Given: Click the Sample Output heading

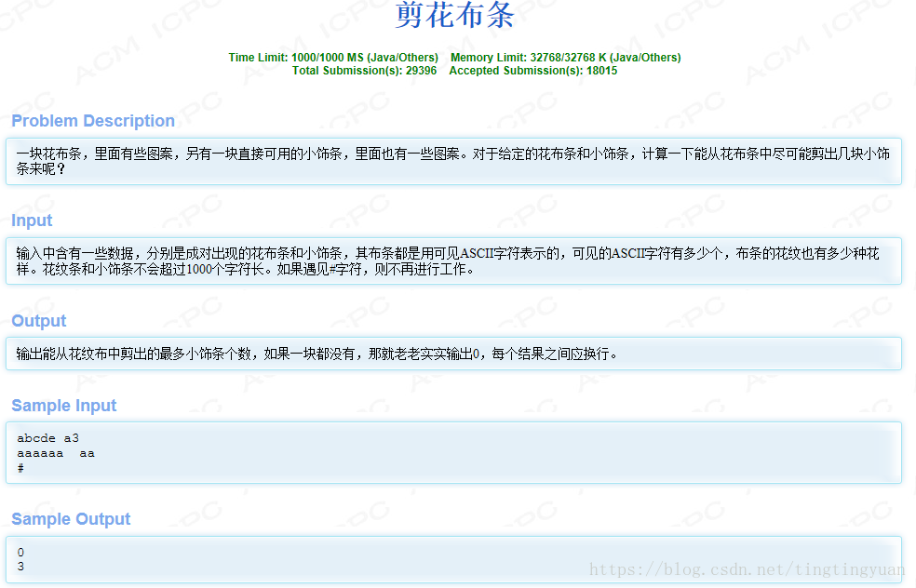Looking at the screenshot, I should tap(71, 518).
